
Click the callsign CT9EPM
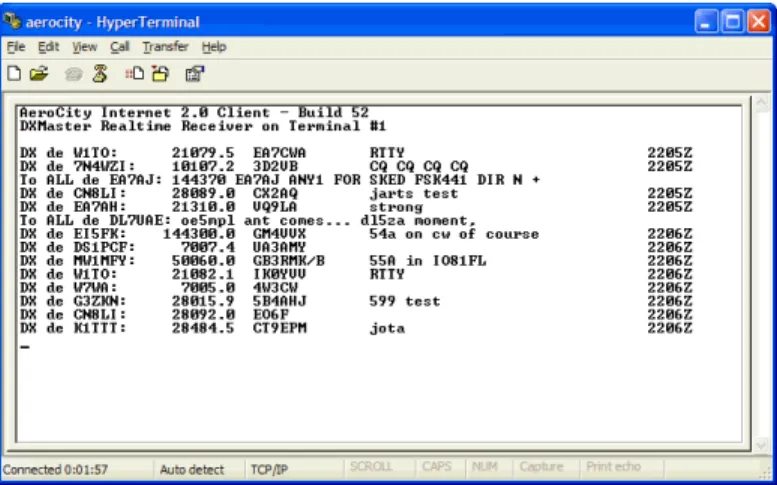point(279,328)
